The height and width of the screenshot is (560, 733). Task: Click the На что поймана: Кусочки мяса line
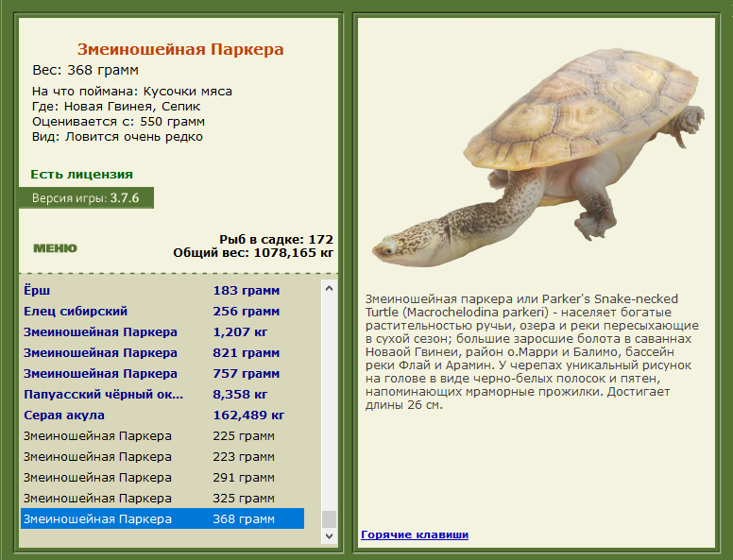(132, 92)
